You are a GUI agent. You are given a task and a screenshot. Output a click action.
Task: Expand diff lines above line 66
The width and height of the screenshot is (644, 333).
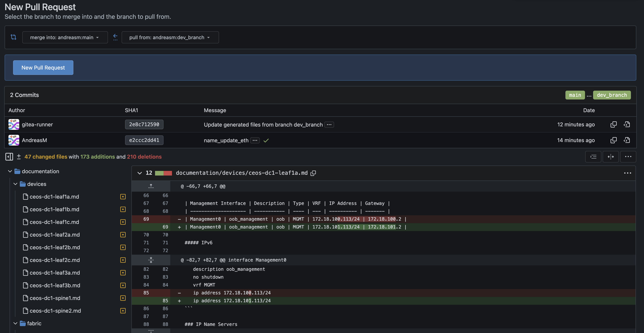pyautogui.click(x=151, y=186)
